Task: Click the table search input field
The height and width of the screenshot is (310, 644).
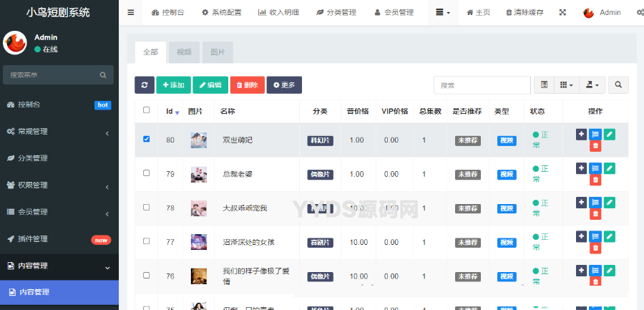Action: click(x=480, y=85)
